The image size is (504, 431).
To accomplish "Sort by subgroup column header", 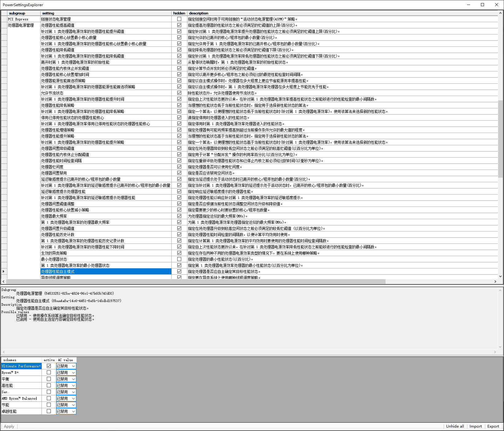I will [24, 13].
